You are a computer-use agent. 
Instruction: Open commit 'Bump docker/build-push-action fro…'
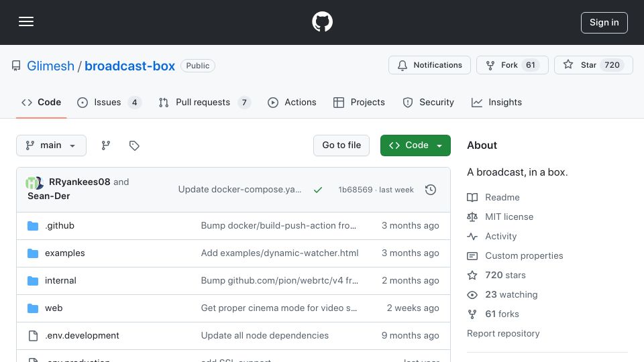click(x=278, y=226)
